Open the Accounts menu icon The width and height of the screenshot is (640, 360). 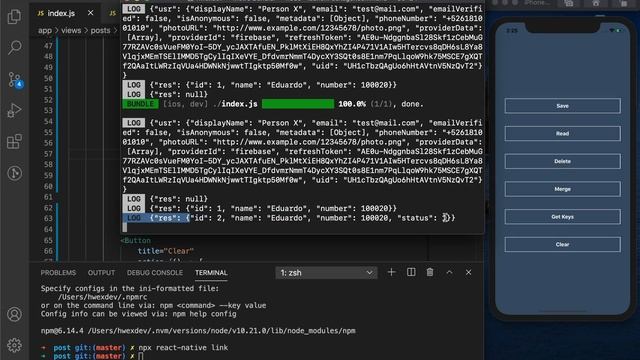[14, 314]
